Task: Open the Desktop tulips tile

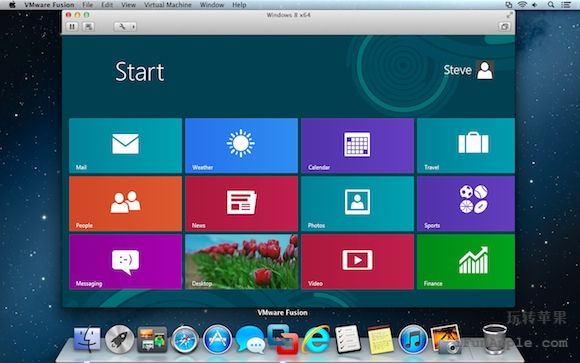Action: pos(241,262)
